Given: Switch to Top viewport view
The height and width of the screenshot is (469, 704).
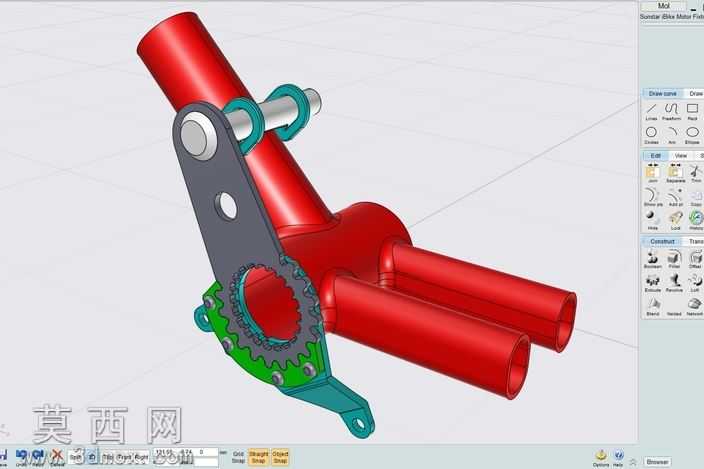Looking at the screenshot, I should [108, 457].
